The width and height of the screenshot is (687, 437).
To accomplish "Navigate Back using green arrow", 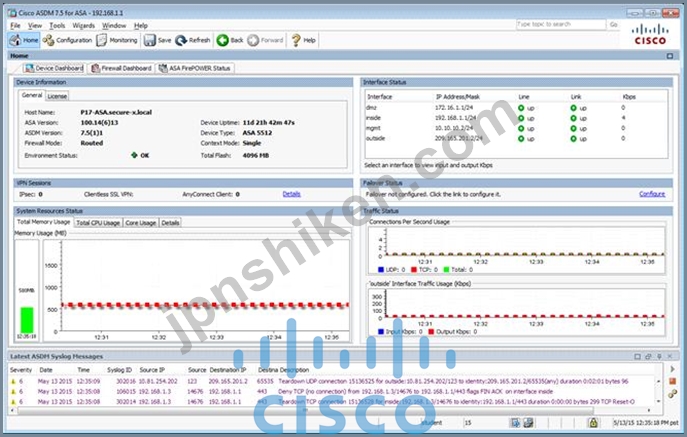I will pyautogui.click(x=223, y=40).
